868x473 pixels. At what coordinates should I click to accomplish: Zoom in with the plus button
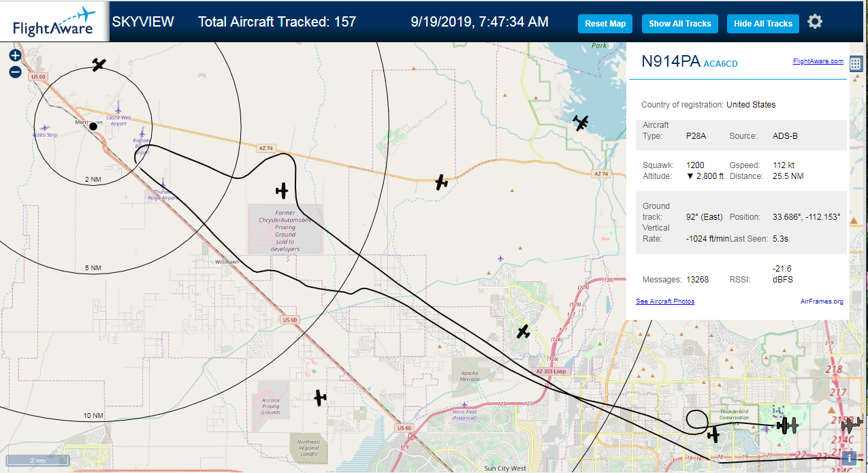pyautogui.click(x=15, y=56)
